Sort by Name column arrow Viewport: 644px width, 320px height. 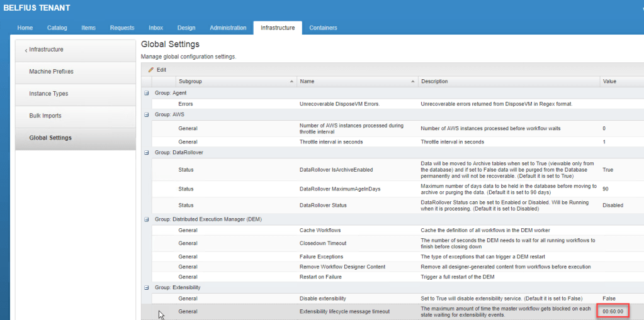(413, 82)
